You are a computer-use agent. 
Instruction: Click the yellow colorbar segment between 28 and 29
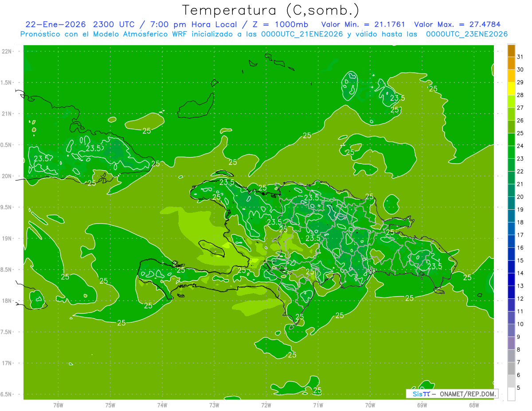pyautogui.click(x=511, y=89)
